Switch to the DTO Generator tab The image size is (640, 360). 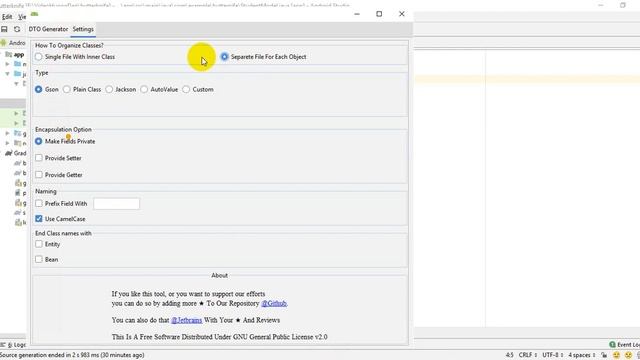(x=48, y=29)
